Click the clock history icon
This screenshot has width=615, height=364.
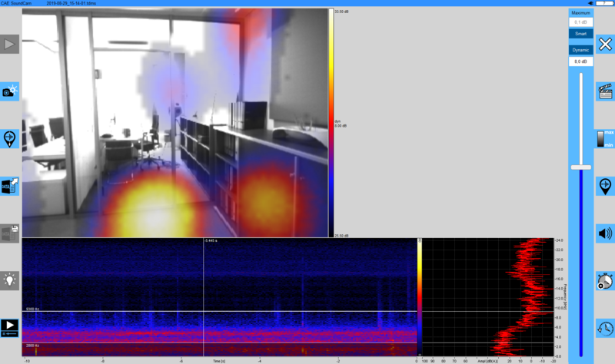tap(605, 328)
